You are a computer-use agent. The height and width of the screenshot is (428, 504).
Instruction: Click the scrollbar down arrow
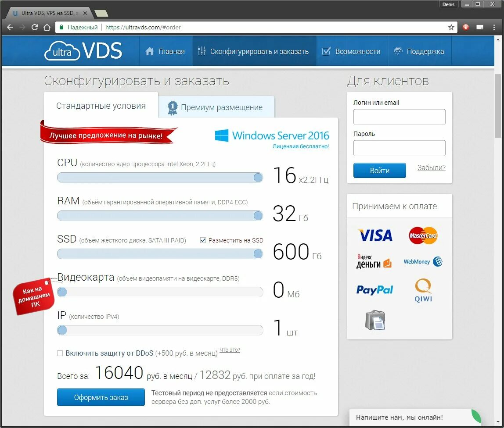tap(498, 422)
